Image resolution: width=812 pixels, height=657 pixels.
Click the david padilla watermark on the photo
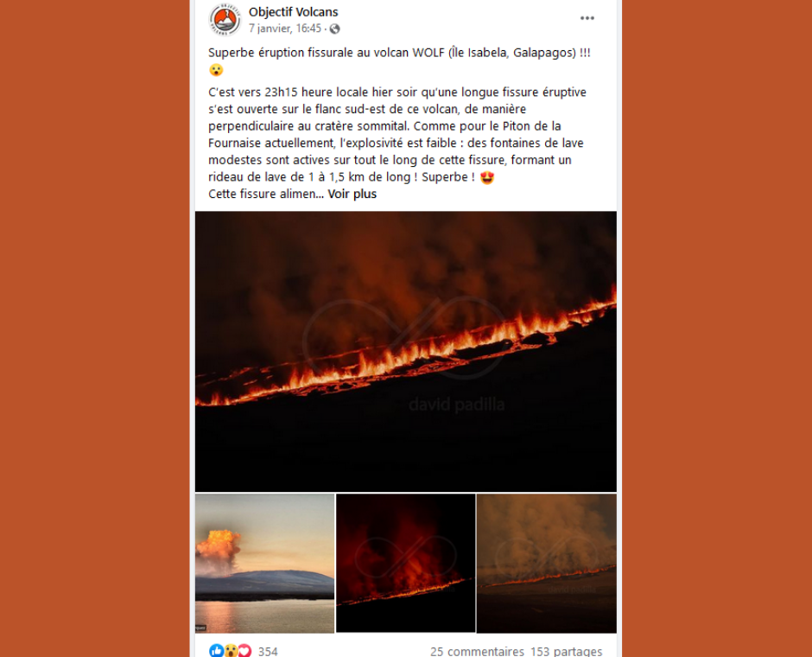coord(456,405)
